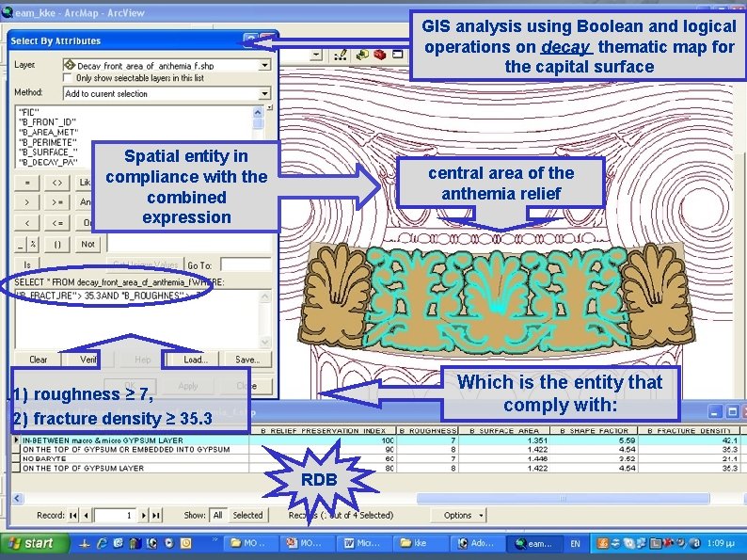
Task: Click Save... to save expression
Action: 247,360
